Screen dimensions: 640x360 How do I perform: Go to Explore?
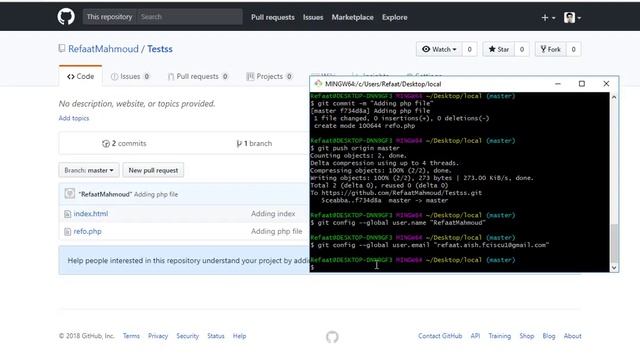pyautogui.click(x=395, y=17)
